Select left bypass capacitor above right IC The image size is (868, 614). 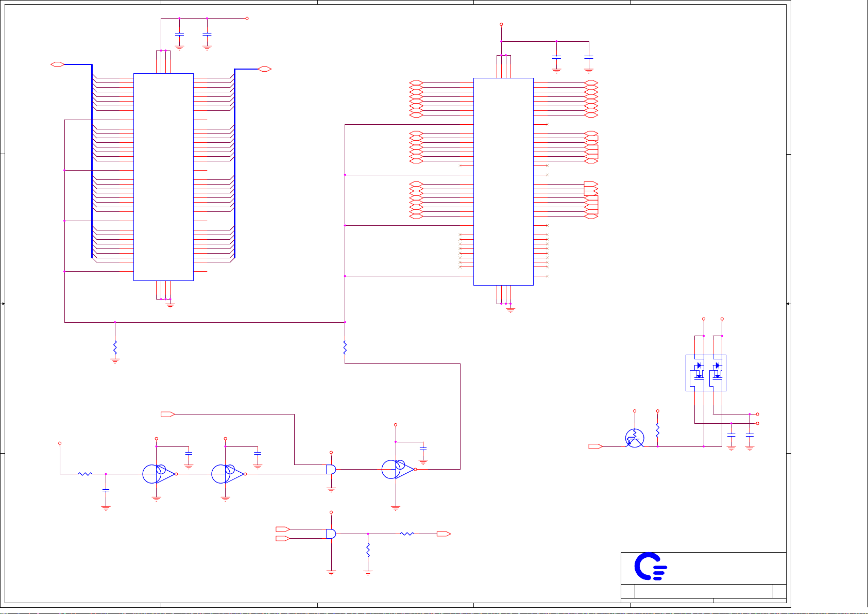tap(556, 57)
